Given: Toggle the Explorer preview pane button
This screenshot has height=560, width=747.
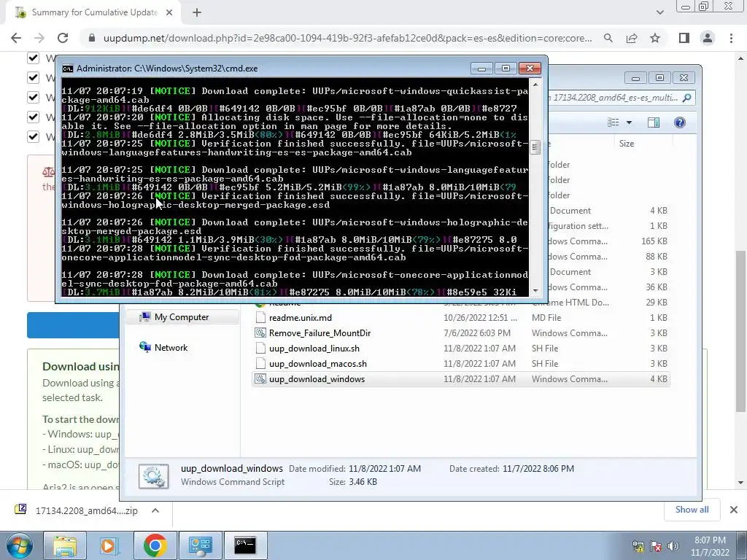Looking at the screenshot, I should coord(654,122).
